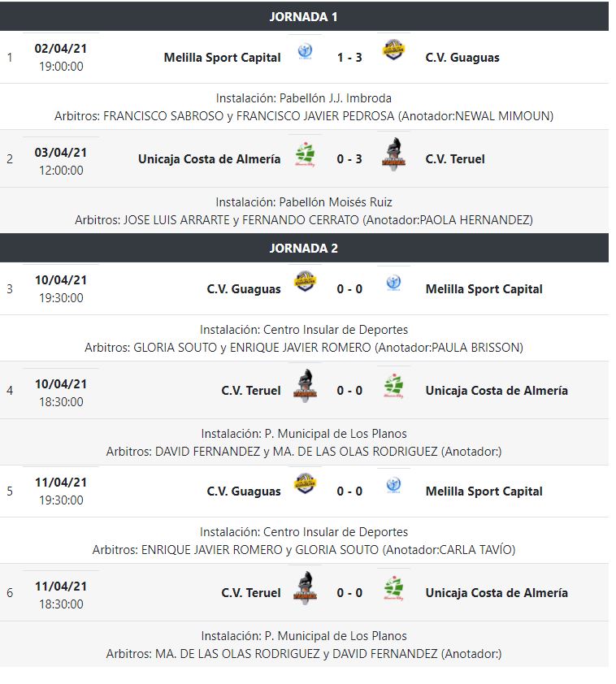Open the 1 - 3 match score

point(349,58)
